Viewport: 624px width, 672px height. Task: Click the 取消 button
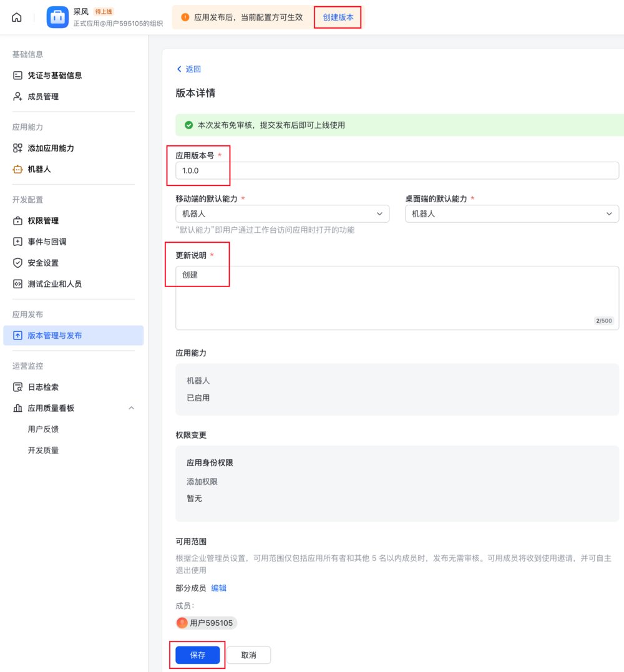(x=248, y=655)
